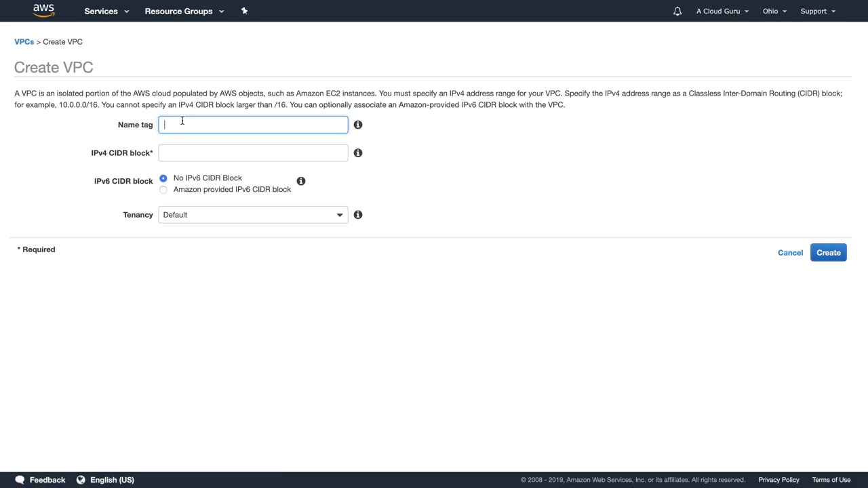This screenshot has height=488, width=868.
Task: Select Amazon provided IPv6 CIDR block
Action: (x=163, y=190)
